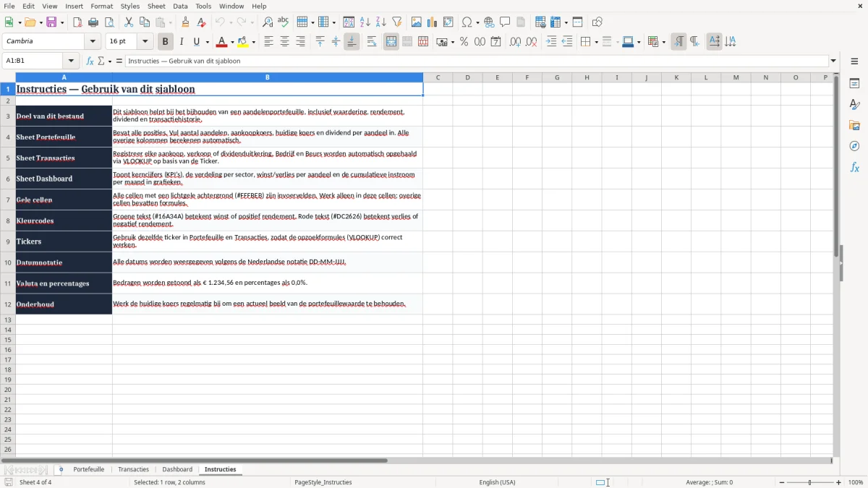
Task: Insert a comment
Action: tap(505, 22)
